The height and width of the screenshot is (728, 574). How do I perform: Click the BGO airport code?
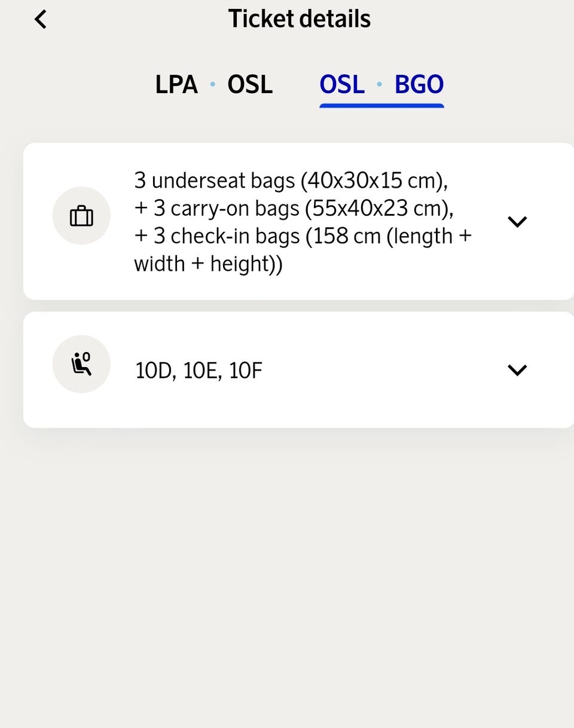419,85
